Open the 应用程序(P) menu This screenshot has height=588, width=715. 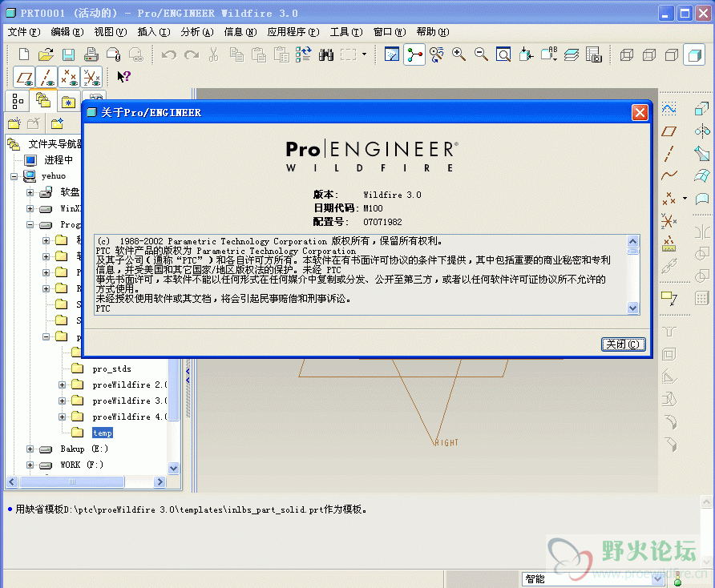coord(293,32)
